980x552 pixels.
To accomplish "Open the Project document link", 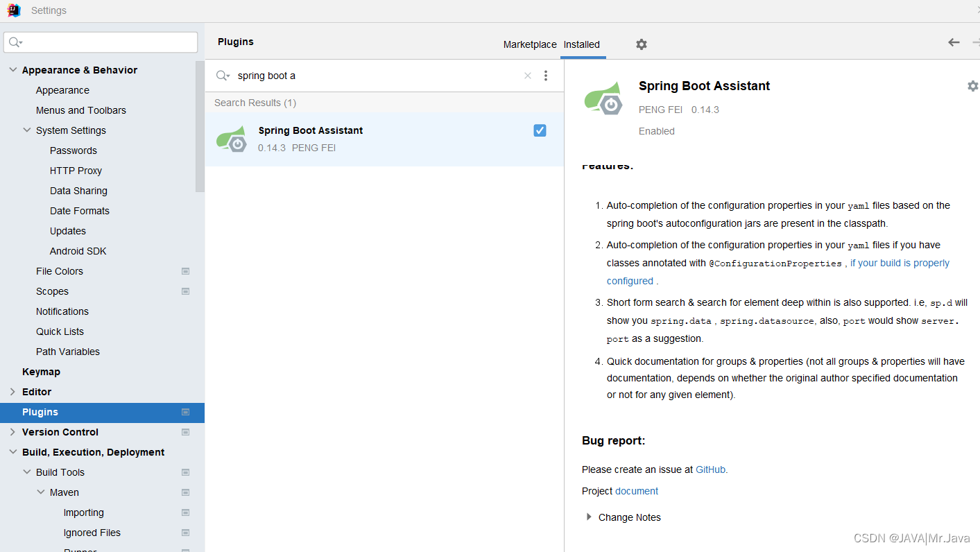I will coord(636,491).
